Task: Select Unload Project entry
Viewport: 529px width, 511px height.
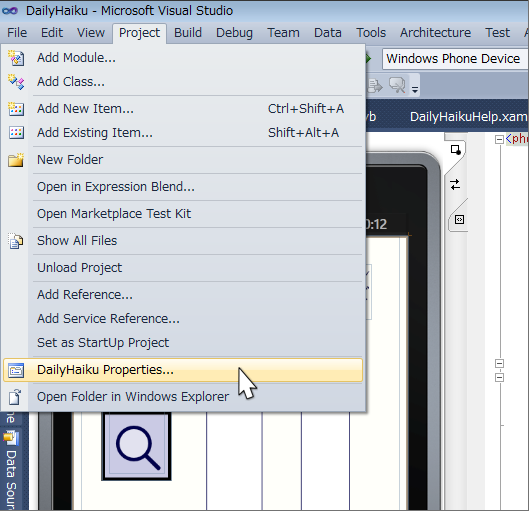Action: coord(183,267)
